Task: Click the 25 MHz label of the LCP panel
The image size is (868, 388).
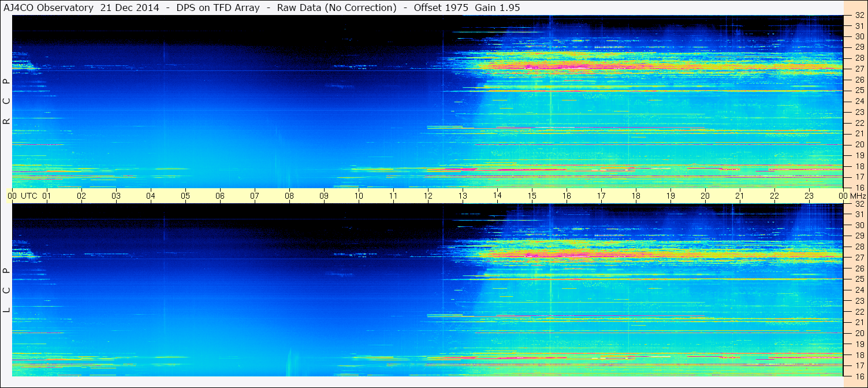Action: [859, 279]
